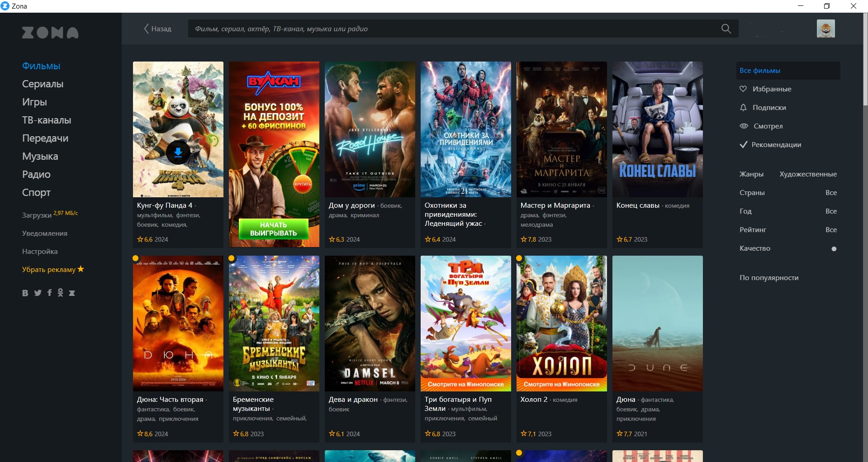868x462 pixels.
Task: Open the Мастер и Маргарита poster
Action: [x=561, y=129]
